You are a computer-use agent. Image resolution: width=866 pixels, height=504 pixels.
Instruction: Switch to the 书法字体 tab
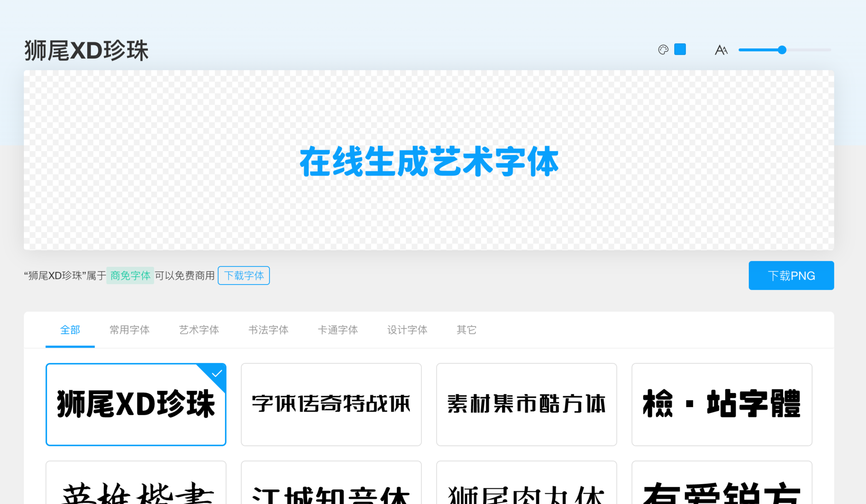coord(268,330)
